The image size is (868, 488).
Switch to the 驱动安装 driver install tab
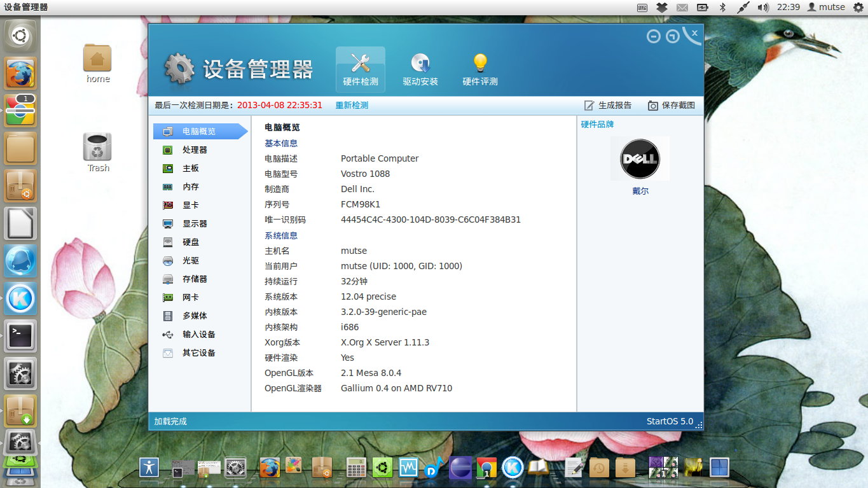click(420, 69)
